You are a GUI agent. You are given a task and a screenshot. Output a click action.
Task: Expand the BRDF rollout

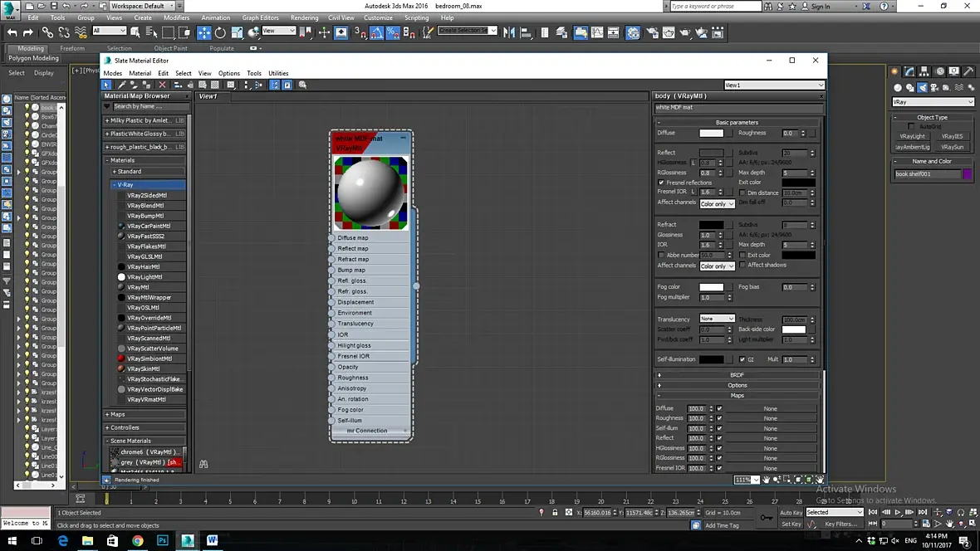tap(737, 375)
